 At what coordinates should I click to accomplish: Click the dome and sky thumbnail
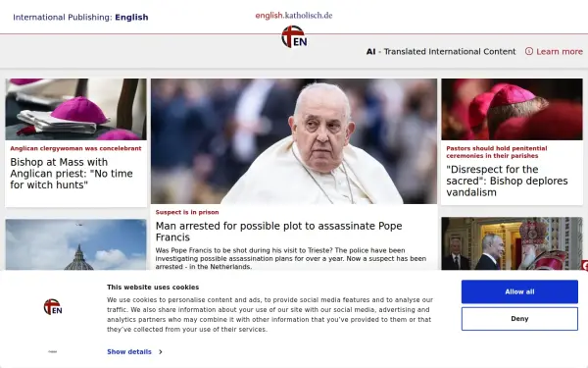[75, 244]
